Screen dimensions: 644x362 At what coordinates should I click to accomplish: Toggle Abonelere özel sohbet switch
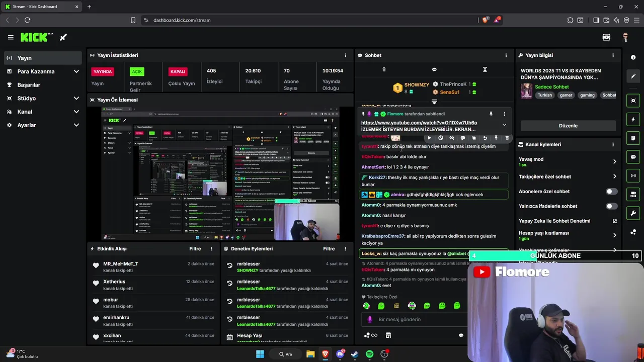(611, 192)
